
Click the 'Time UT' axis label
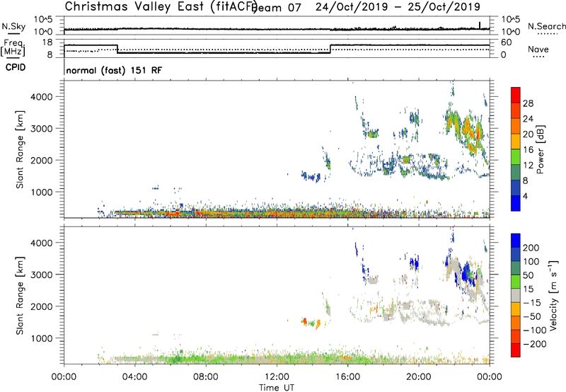(277, 388)
